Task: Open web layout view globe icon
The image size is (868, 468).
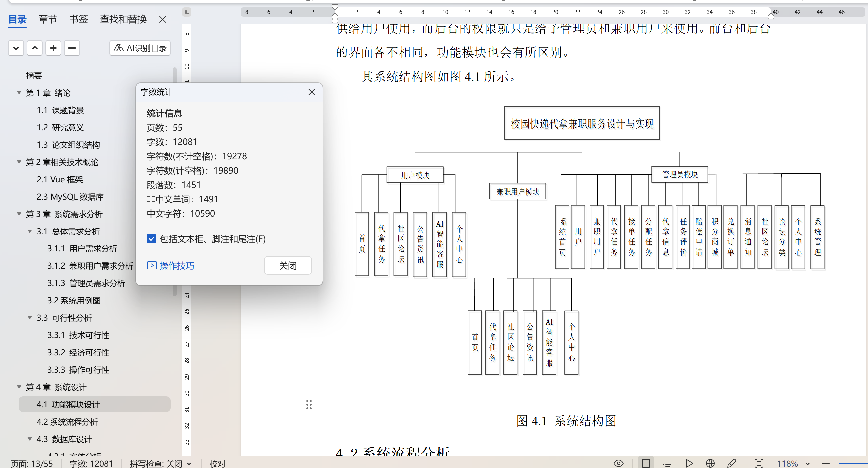Action: 710,463
